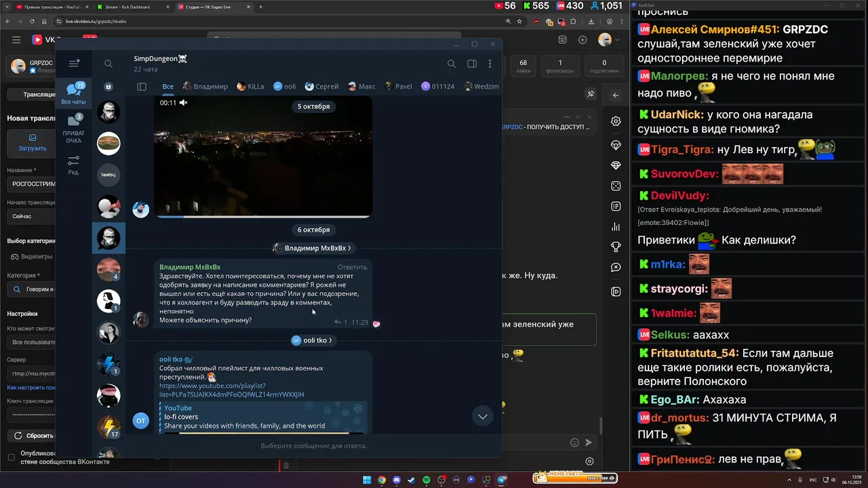Select the '011124' topic tab
Image resolution: width=868 pixels, height=488 pixels.
pos(438,87)
